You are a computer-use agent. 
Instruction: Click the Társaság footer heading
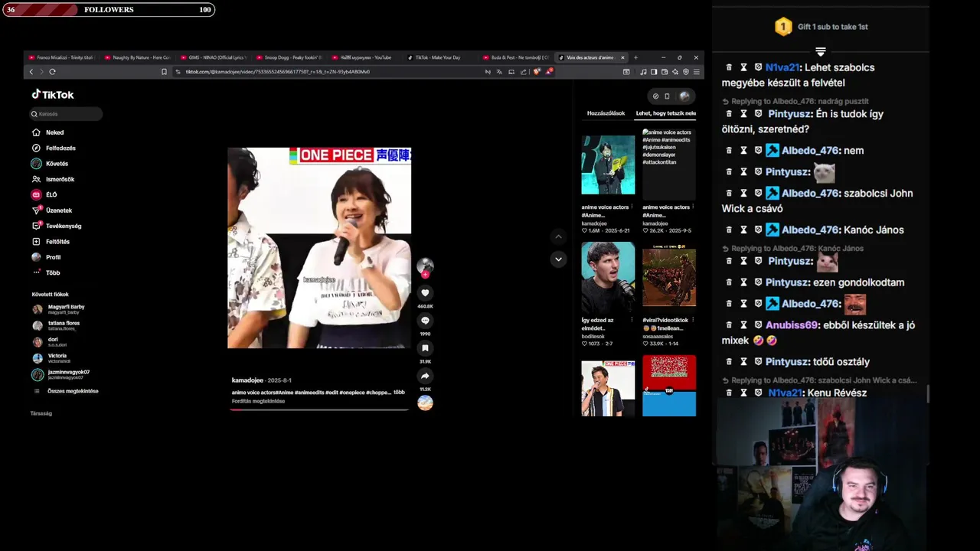[x=41, y=413]
